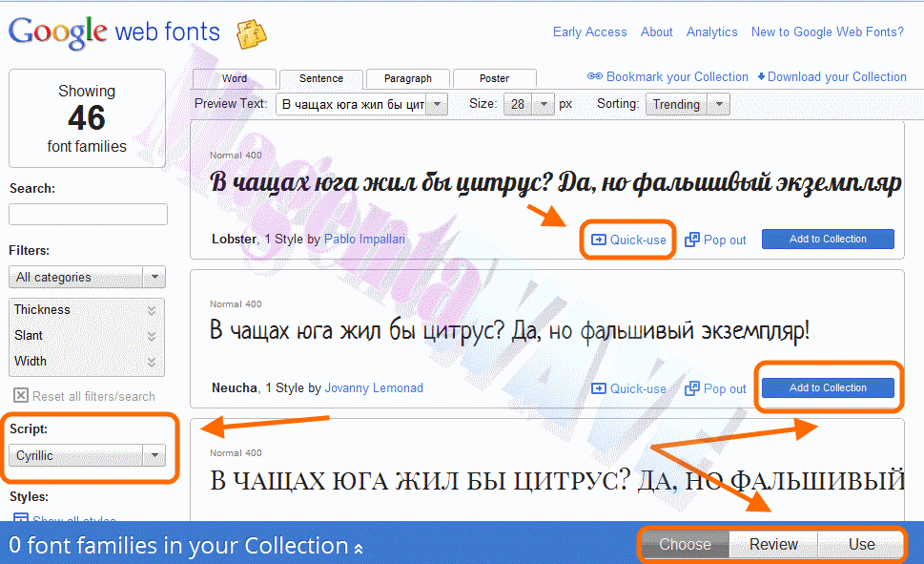Click Download your Collection text link
Viewport: 924px width, 564px height.
pyautogui.click(x=837, y=76)
